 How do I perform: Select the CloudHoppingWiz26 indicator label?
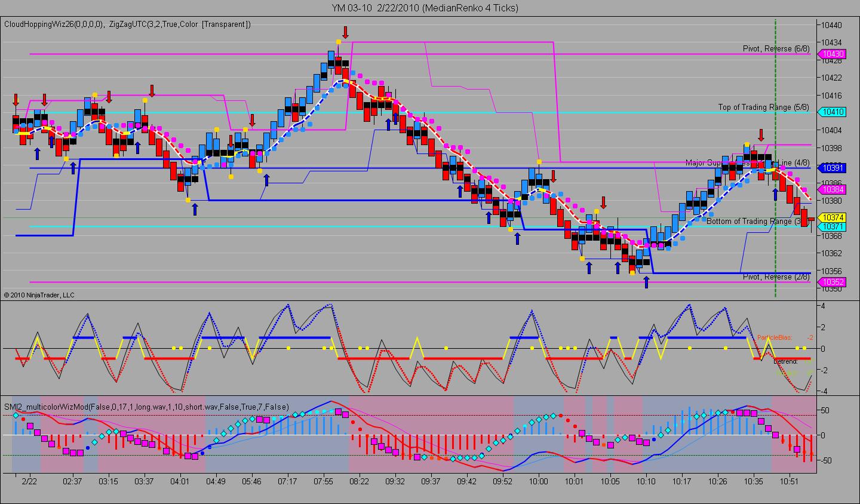(54, 24)
